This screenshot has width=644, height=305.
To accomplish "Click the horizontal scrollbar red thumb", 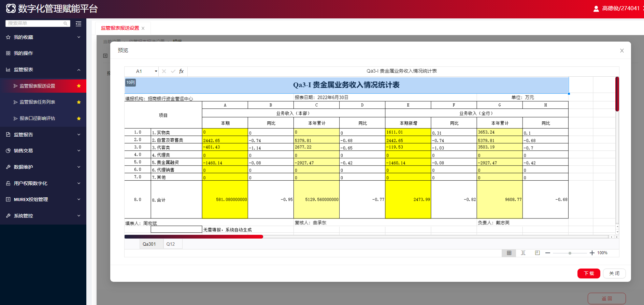I will tap(194, 237).
